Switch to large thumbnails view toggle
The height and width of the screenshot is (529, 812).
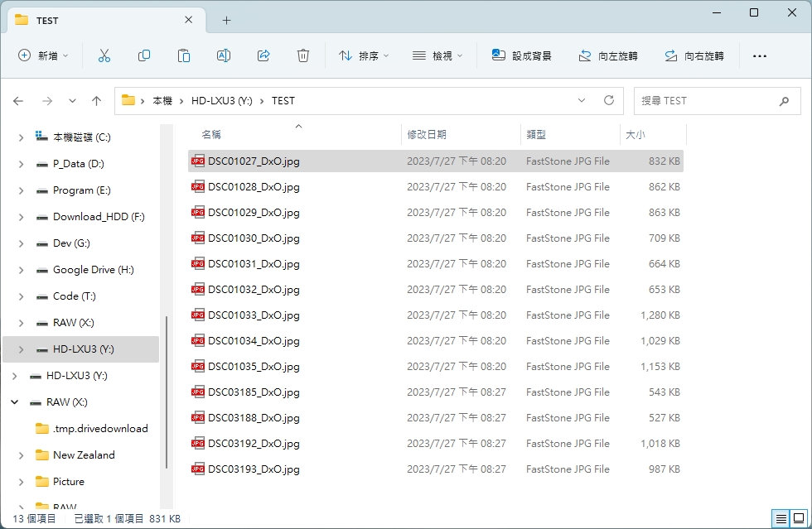798,519
